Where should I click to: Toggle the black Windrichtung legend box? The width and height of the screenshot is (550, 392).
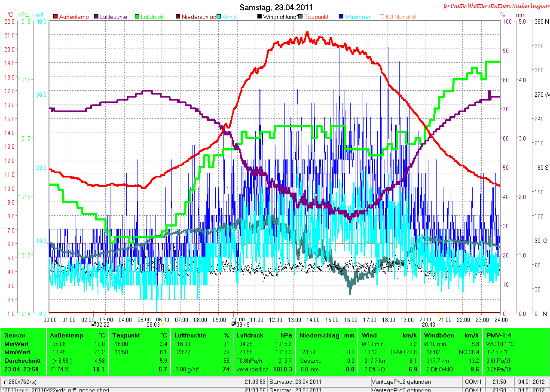click(259, 17)
